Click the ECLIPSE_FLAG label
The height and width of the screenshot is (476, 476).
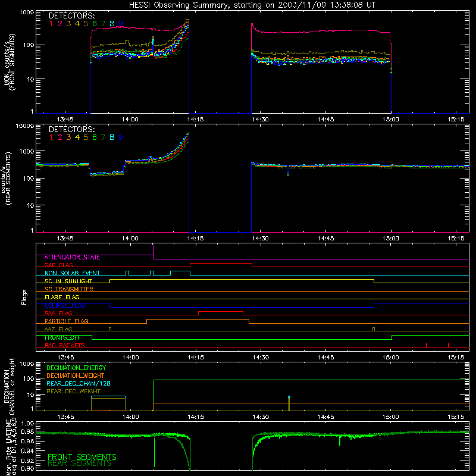(65, 305)
